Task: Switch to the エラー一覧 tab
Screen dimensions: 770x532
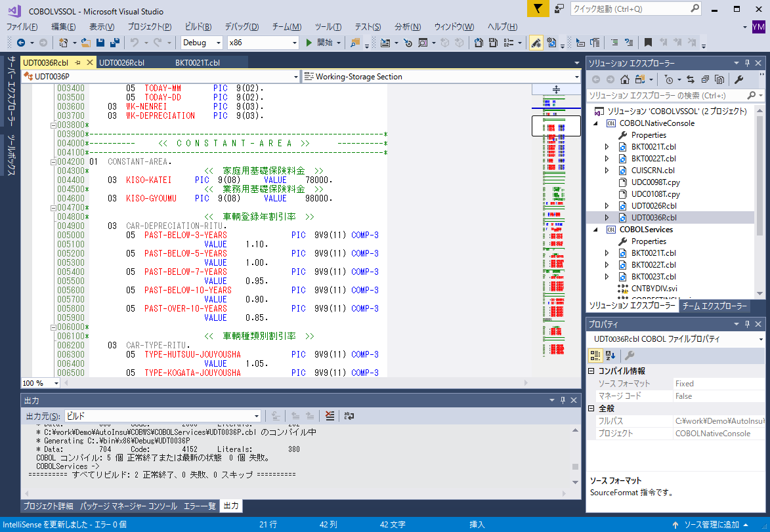Action: (x=200, y=506)
